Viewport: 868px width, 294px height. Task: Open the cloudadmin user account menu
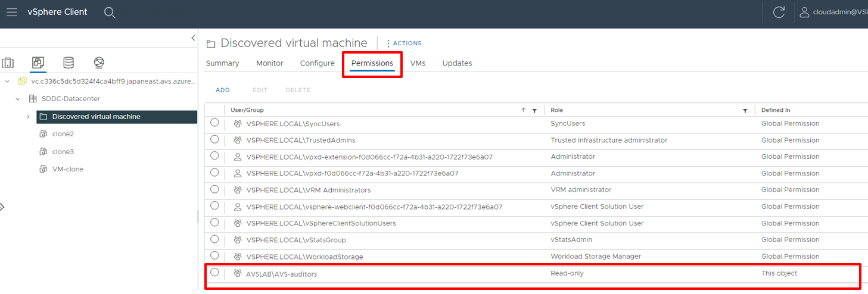pos(833,12)
